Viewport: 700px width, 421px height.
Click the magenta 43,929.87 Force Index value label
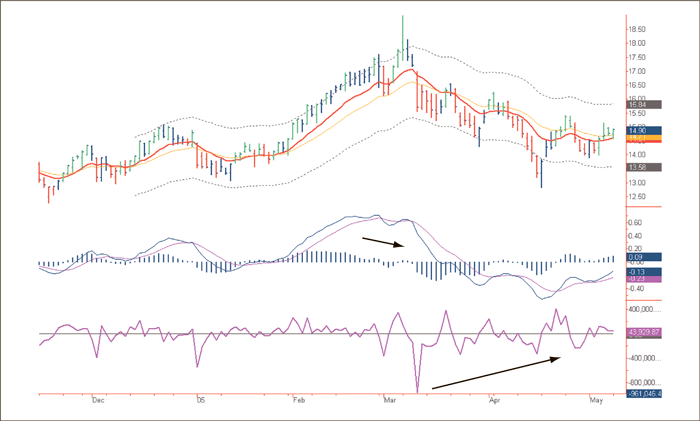(x=647, y=331)
